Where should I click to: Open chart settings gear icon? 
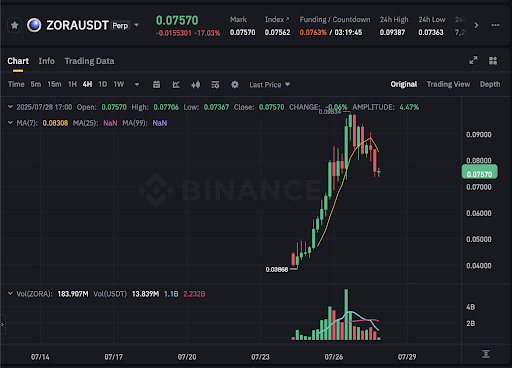[x=235, y=85]
